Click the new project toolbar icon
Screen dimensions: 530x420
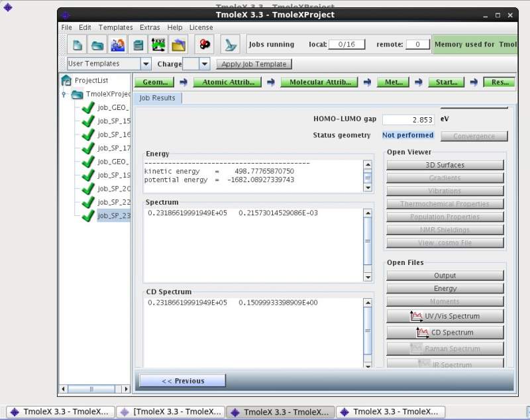[x=77, y=44]
